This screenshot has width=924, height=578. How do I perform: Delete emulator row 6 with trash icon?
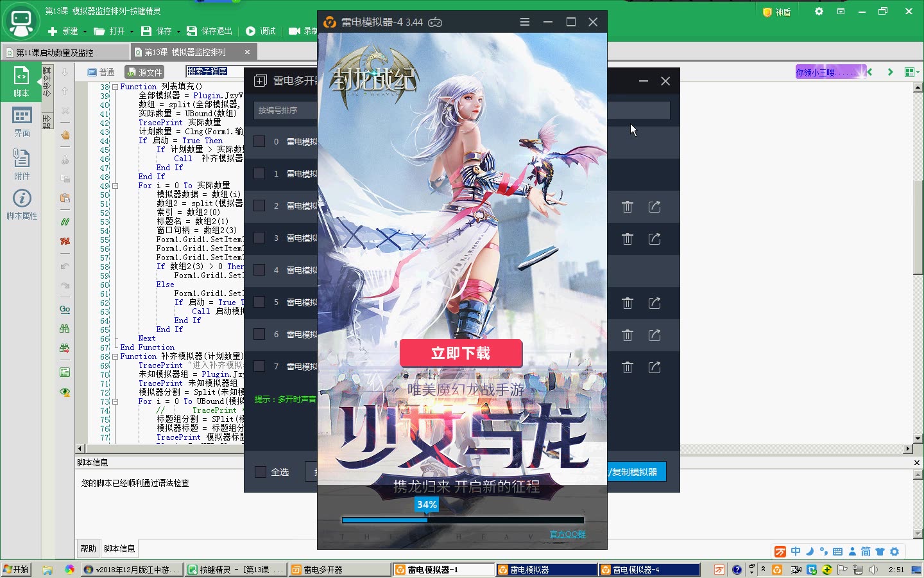pyautogui.click(x=628, y=335)
